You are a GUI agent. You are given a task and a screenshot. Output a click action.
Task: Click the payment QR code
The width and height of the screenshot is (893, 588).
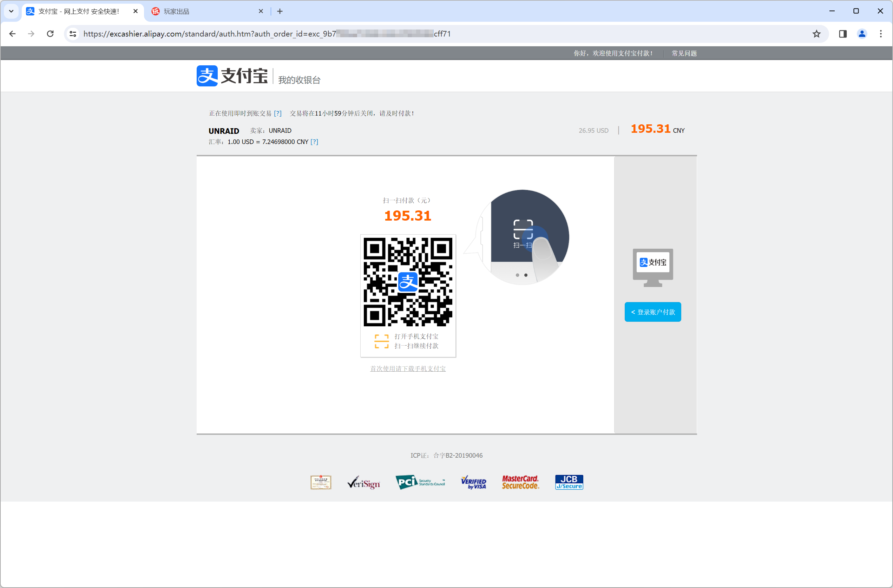click(x=408, y=282)
